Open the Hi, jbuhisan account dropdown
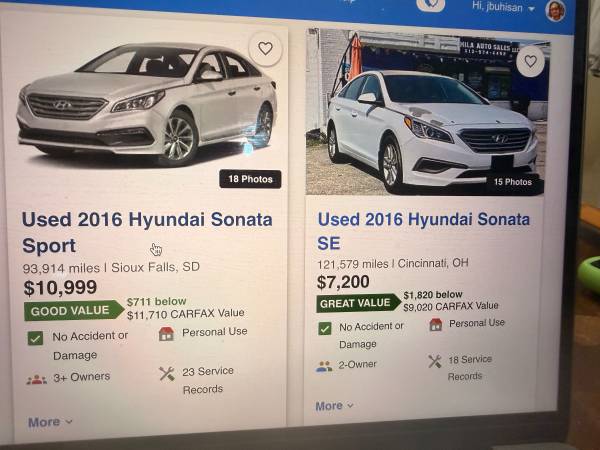The width and height of the screenshot is (600, 450). click(x=503, y=7)
